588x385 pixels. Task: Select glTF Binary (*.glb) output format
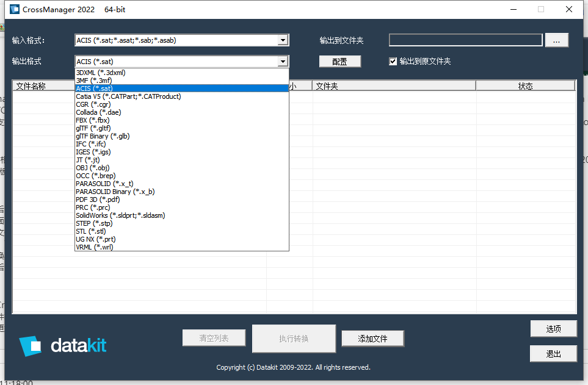(x=182, y=136)
